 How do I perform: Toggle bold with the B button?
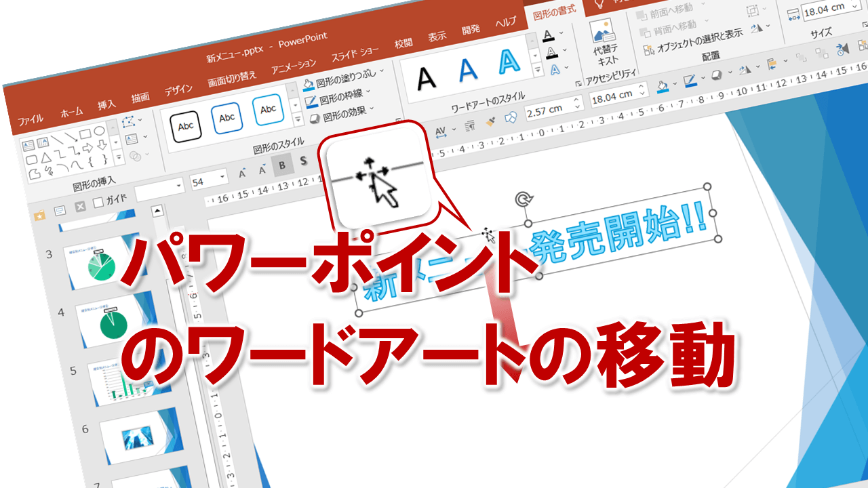click(283, 165)
